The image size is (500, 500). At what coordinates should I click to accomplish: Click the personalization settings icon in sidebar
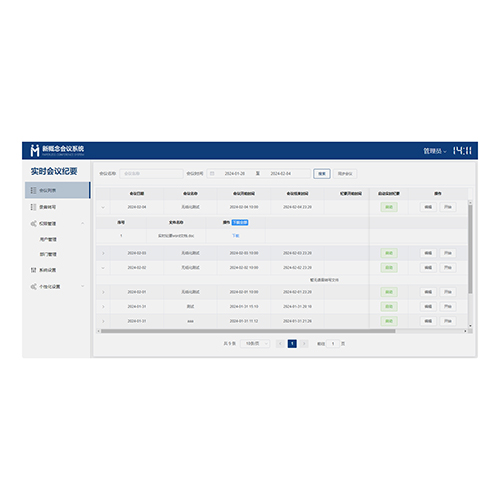tap(33, 286)
